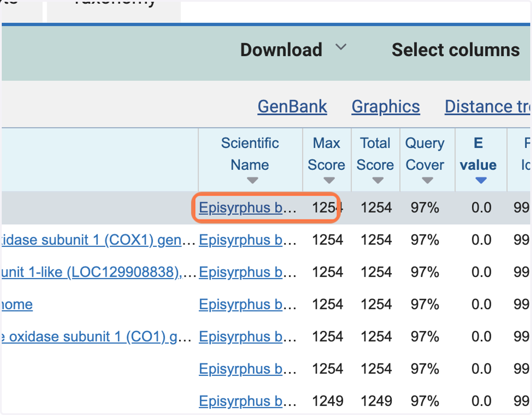The height and width of the screenshot is (415, 532).
Task: Open the description link ending in 'nome'
Action: 17,305
